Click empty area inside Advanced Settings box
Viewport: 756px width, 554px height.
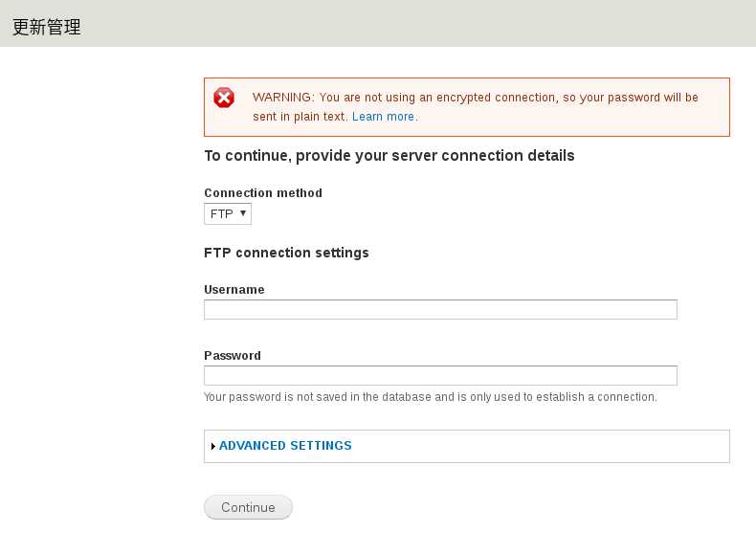[x=540, y=447]
